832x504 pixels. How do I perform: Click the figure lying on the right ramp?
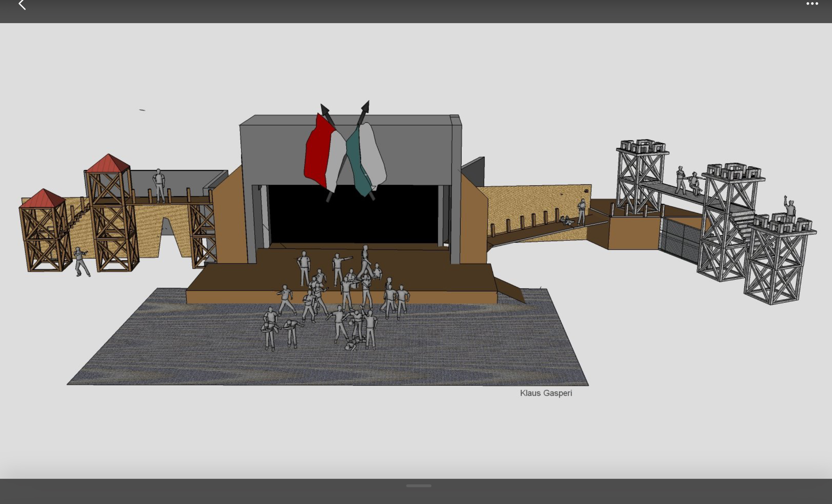point(566,221)
